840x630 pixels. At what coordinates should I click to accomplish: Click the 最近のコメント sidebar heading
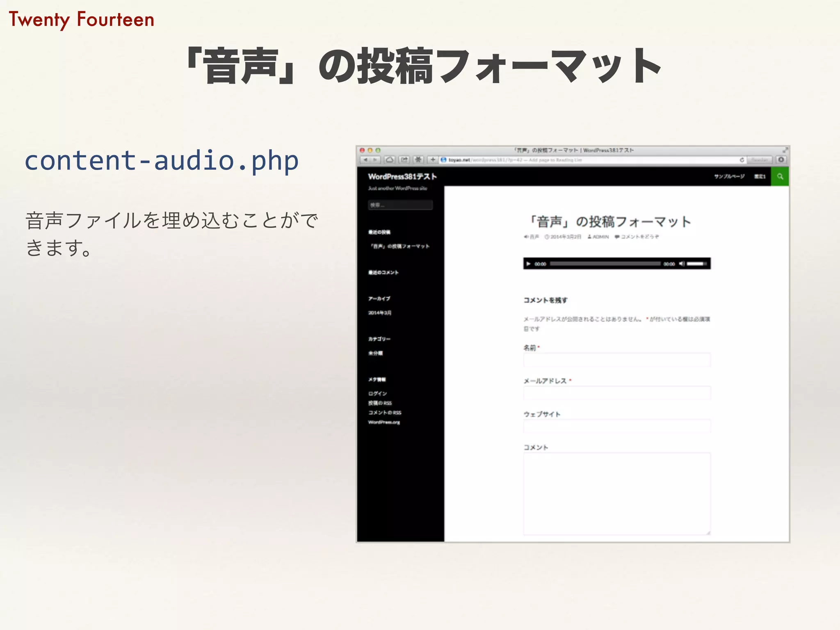tap(383, 273)
